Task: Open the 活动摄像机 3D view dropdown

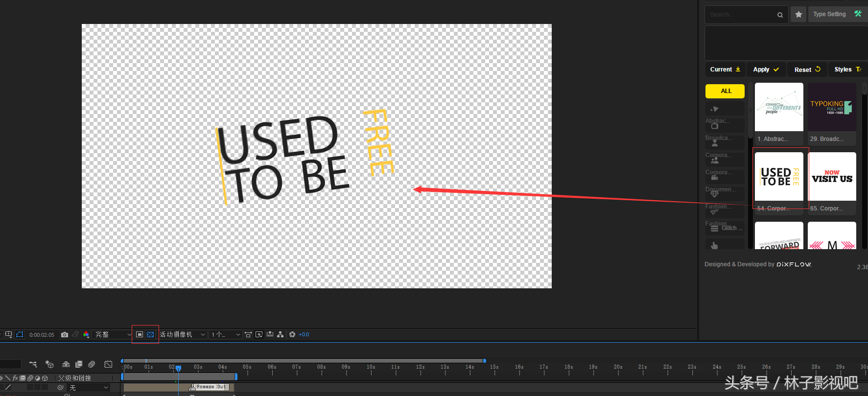Action: coord(183,334)
